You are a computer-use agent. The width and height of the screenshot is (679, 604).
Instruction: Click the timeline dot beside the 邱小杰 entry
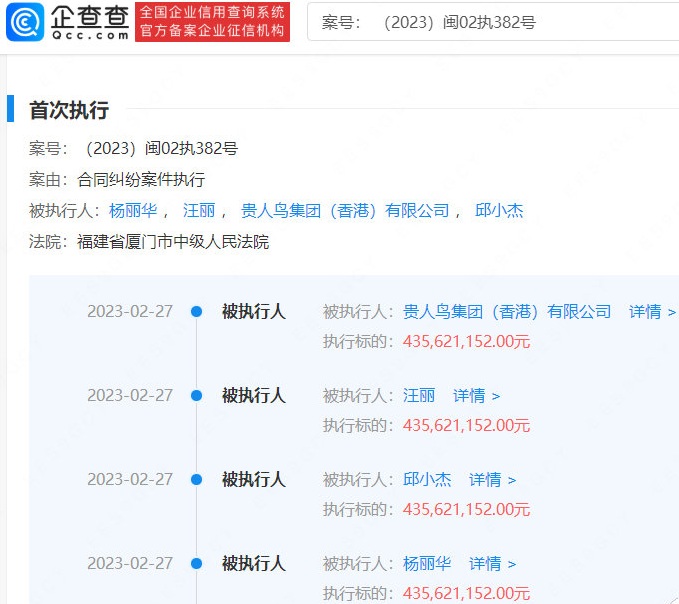coord(197,480)
